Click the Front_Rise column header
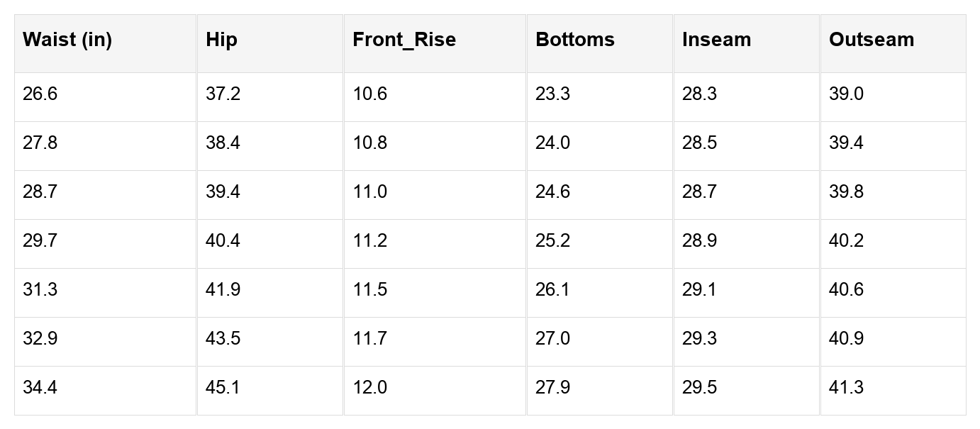 [x=404, y=40]
